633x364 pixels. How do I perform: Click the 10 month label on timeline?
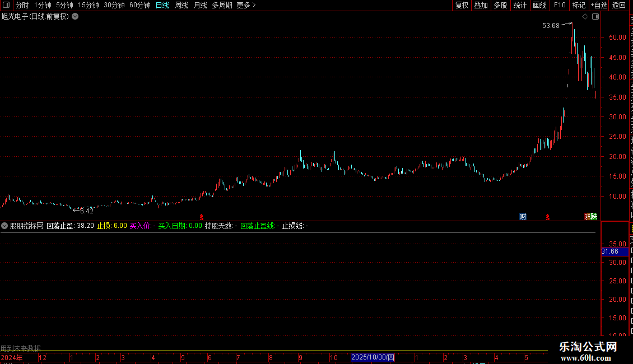pyautogui.click(x=334, y=358)
